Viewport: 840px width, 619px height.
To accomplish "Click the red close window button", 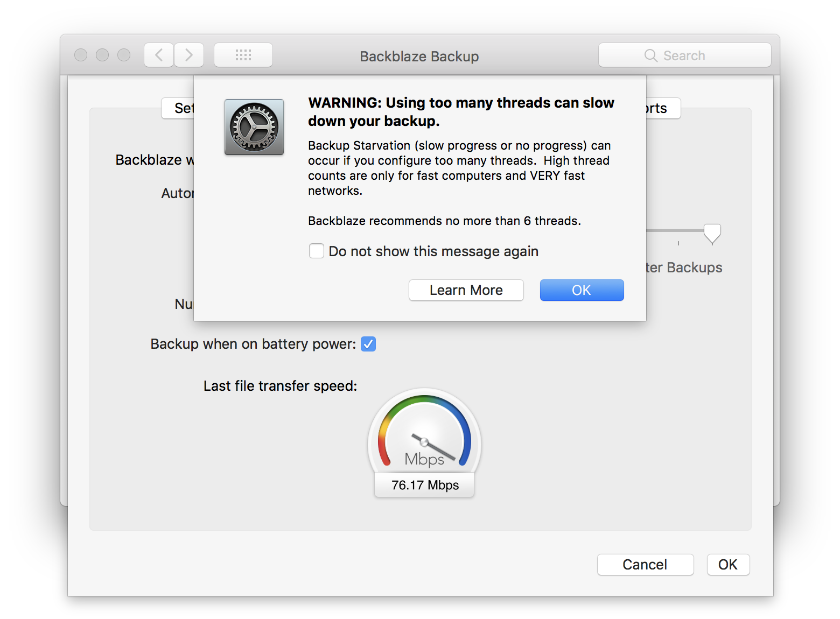I will point(81,55).
